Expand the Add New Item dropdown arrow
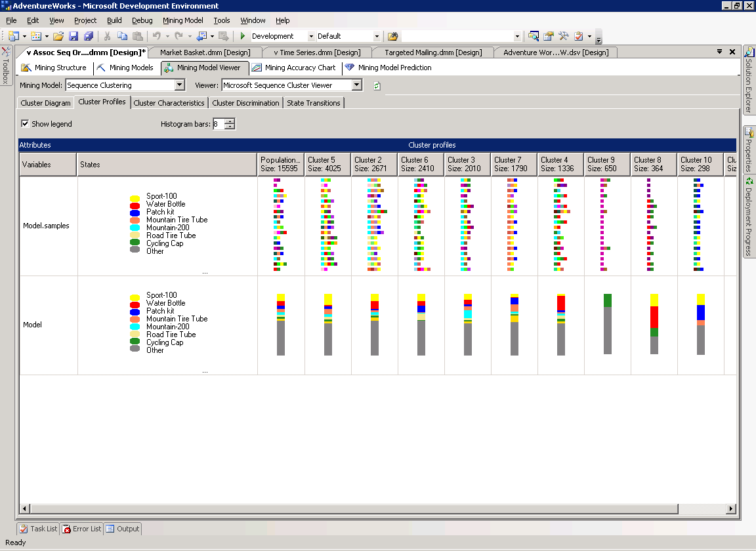The image size is (756, 551). (x=47, y=36)
